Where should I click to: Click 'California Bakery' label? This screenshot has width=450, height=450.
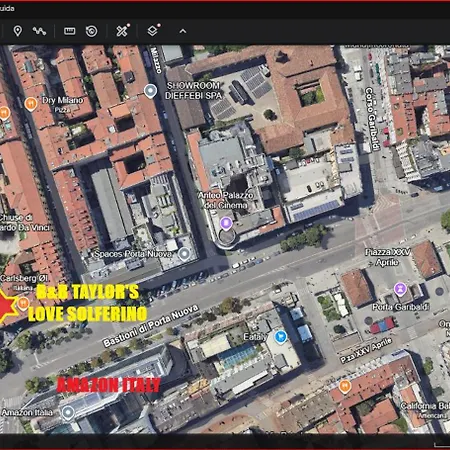pos(425,406)
